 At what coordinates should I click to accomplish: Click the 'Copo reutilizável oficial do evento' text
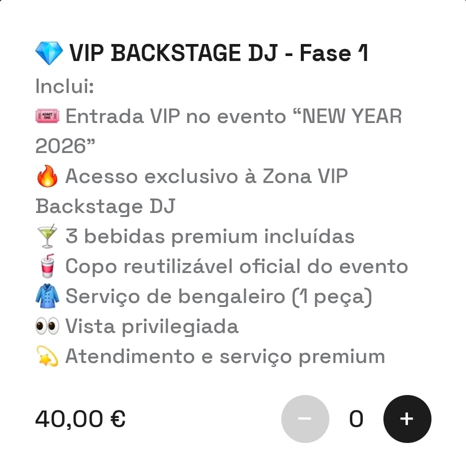point(236,266)
